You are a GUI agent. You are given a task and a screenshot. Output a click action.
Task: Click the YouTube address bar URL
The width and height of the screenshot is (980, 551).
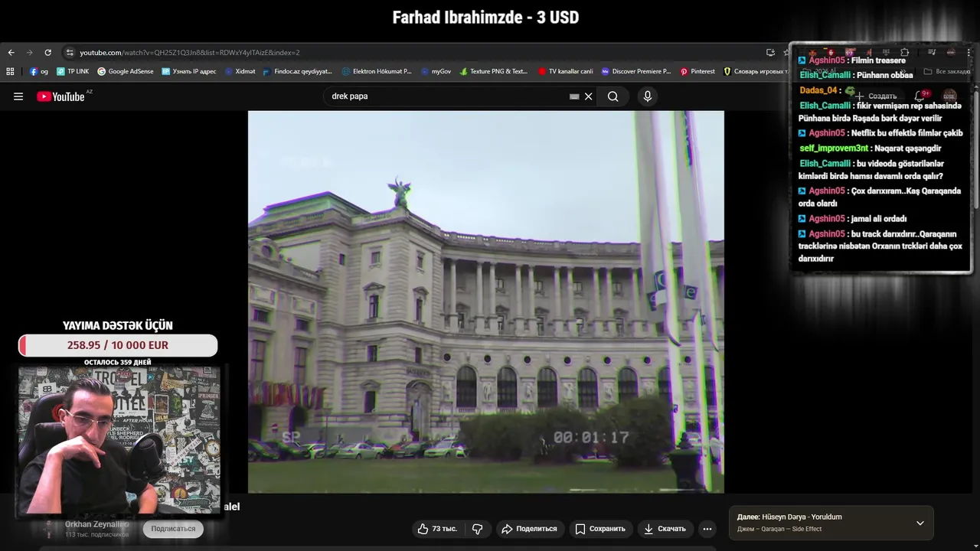[x=190, y=53]
